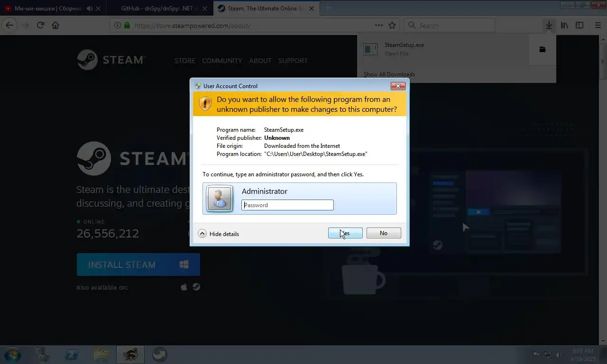The width and height of the screenshot is (607, 364).
Task: Go to the browser Home page
Action: click(55, 26)
